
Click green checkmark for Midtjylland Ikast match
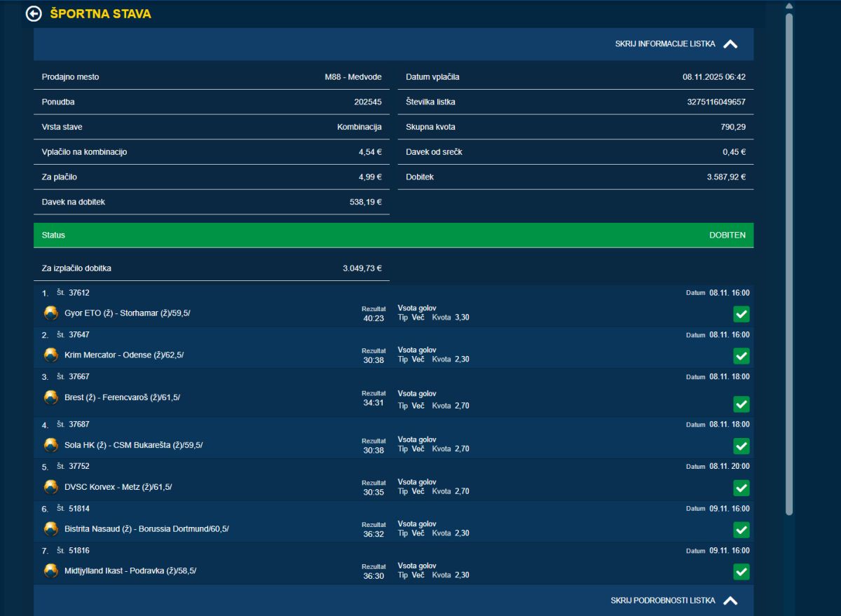point(741,572)
